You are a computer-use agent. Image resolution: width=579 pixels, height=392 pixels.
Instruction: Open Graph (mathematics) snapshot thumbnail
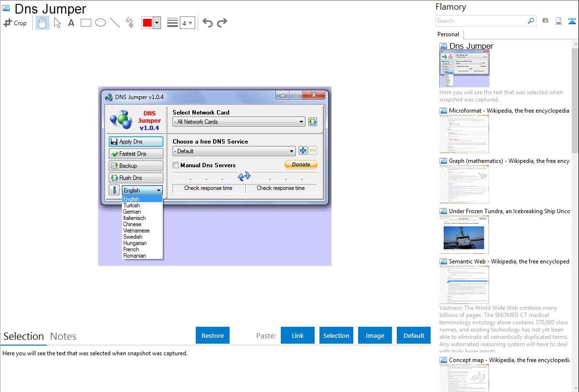tap(464, 184)
